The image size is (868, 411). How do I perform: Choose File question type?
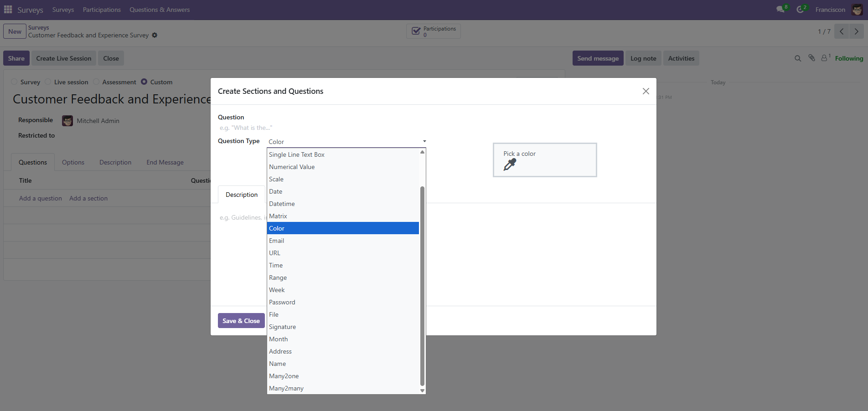[x=343, y=314]
